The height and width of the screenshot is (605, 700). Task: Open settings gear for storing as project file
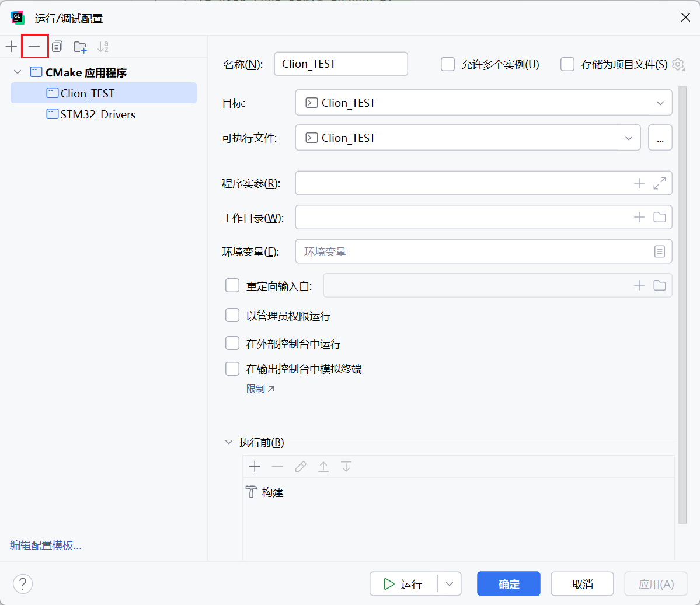678,65
